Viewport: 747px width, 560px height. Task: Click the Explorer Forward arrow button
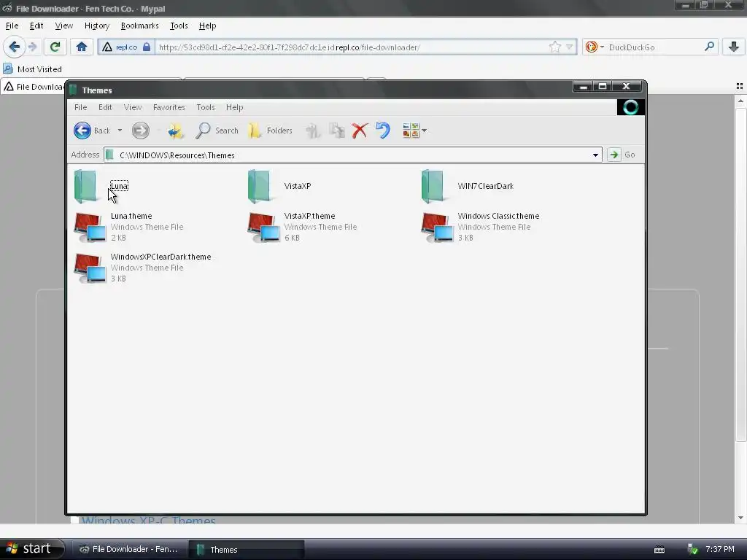[141, 131]
